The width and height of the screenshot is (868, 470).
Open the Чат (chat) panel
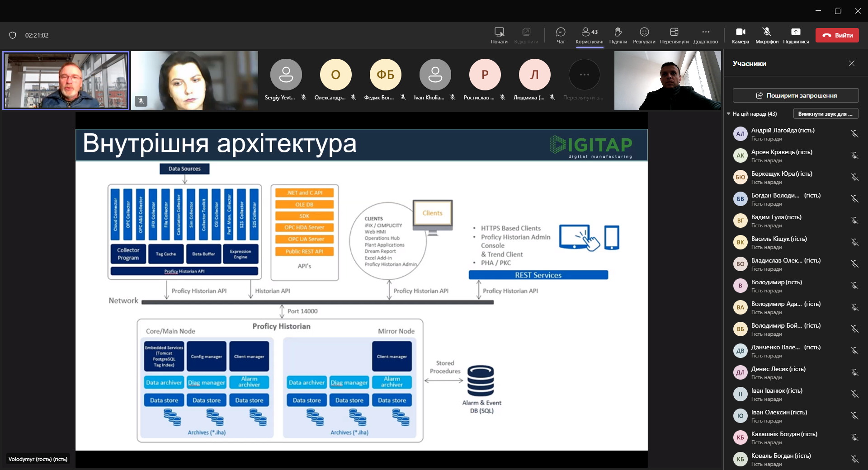tap(561, 35)
